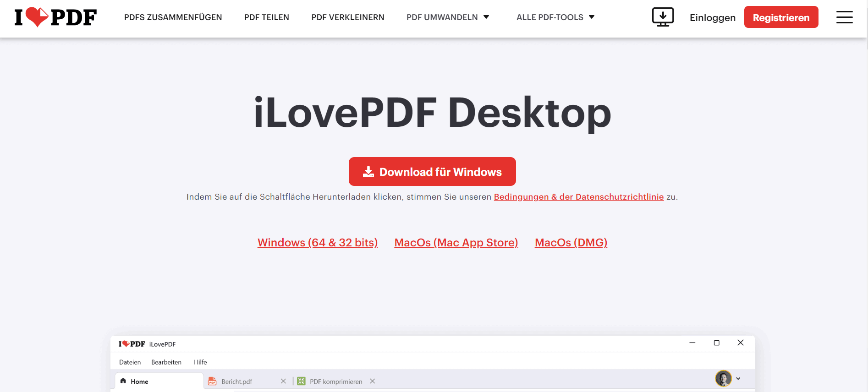The image size is (868, 392).
Task: Maximize the iLovePDF preview window
Action: 717,343
